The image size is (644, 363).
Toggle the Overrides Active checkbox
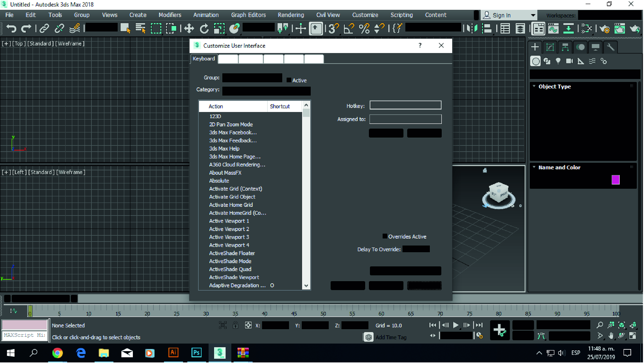(x=385, y=236)
